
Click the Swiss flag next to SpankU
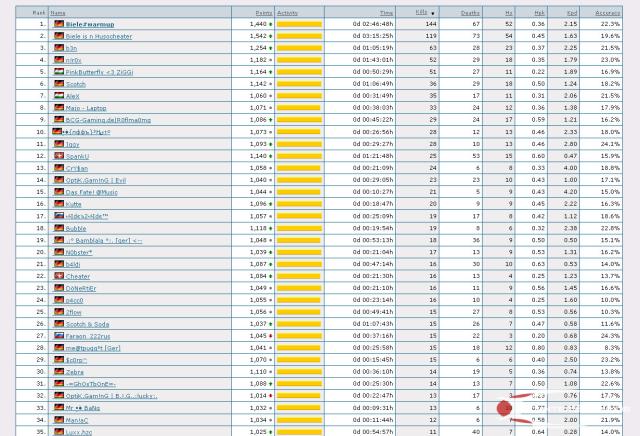click(x=58, y=156)
